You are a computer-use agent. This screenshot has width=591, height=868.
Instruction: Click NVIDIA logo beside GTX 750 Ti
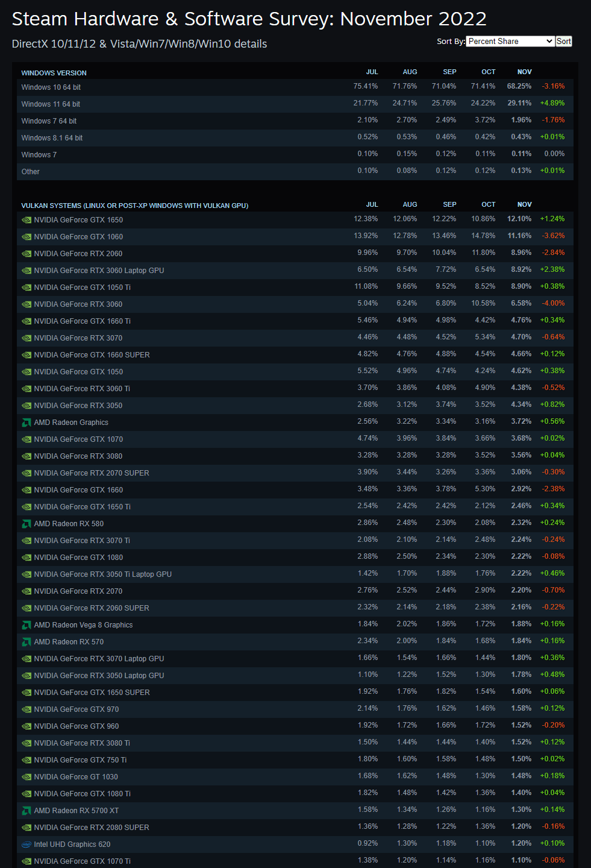[x=27, y=760]
